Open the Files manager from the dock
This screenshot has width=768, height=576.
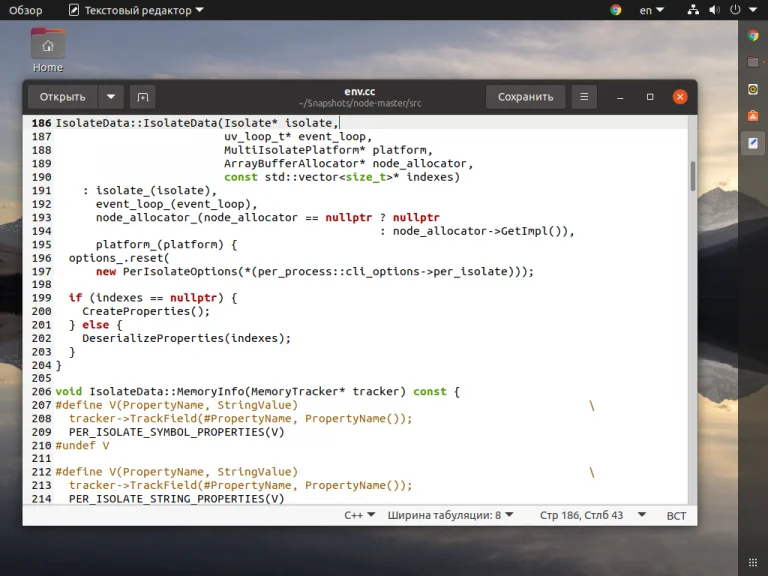pyautogui.click(x=753, y=62)
